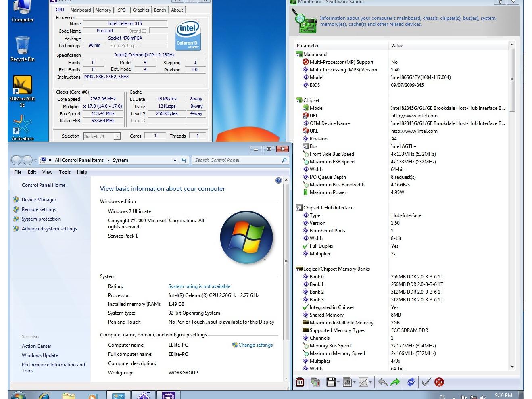
Task: Open the Windows Start orb
Action: click(x=19, y=395)
